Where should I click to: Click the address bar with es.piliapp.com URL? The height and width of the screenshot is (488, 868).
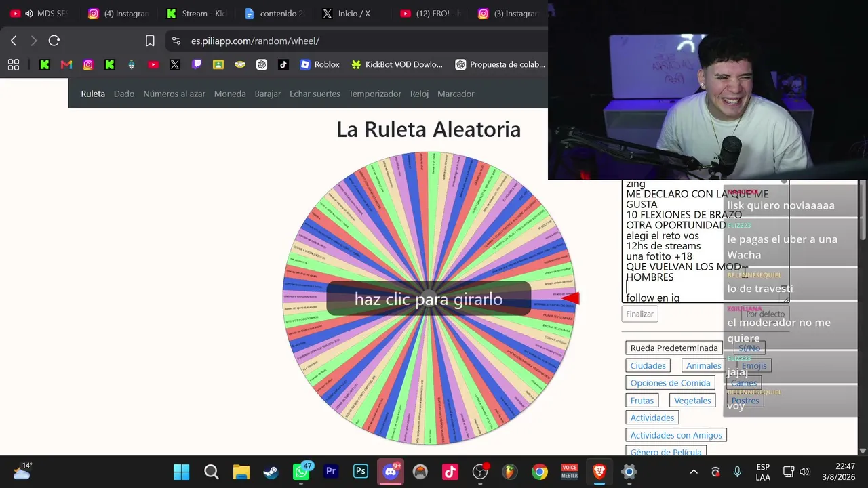pyautogui.click(x=357, y=41)
